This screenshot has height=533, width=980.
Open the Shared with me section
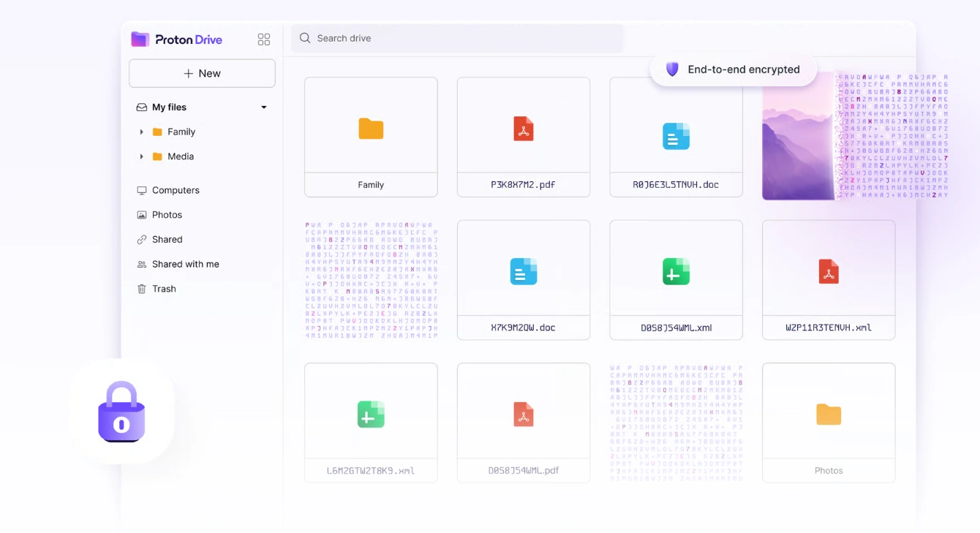point(185,264)
